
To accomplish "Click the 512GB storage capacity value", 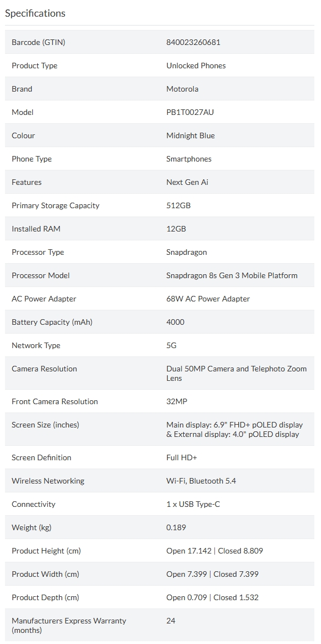I will 178,206.
